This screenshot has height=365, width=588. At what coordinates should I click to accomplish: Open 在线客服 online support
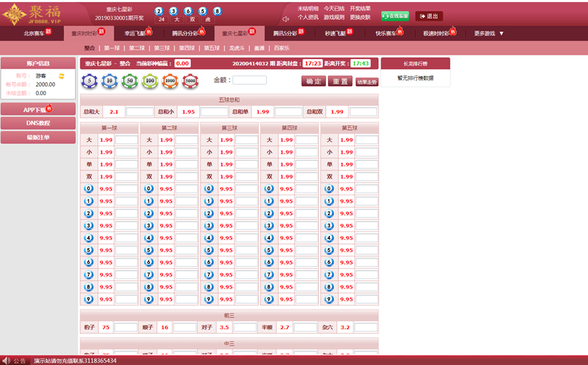click(x=395, y=16)
